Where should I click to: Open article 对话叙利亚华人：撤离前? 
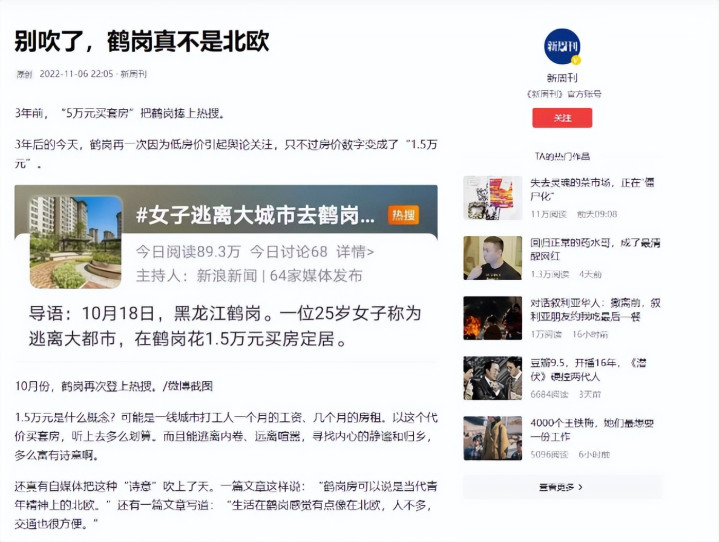595,310
